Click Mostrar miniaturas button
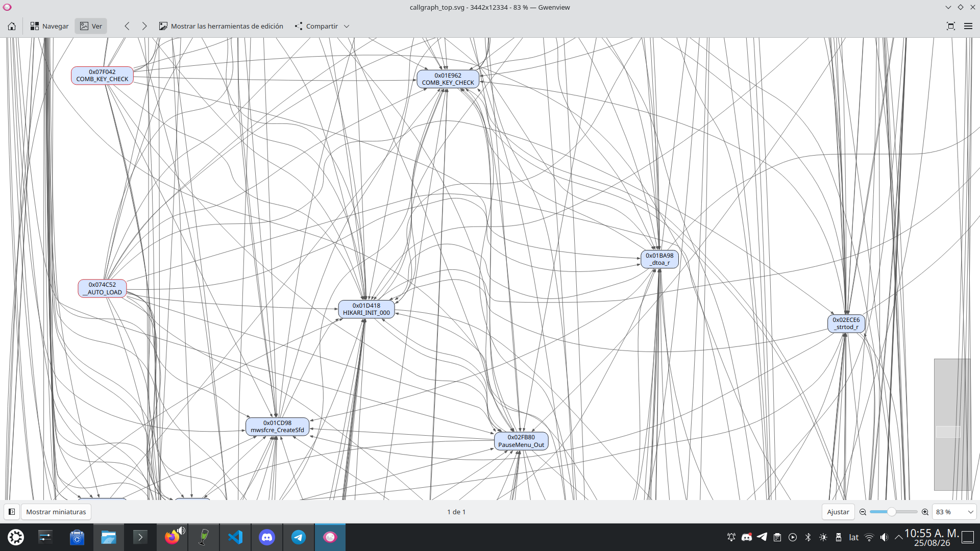This screenshot has width=980, height=551. (x=56, y=512)
